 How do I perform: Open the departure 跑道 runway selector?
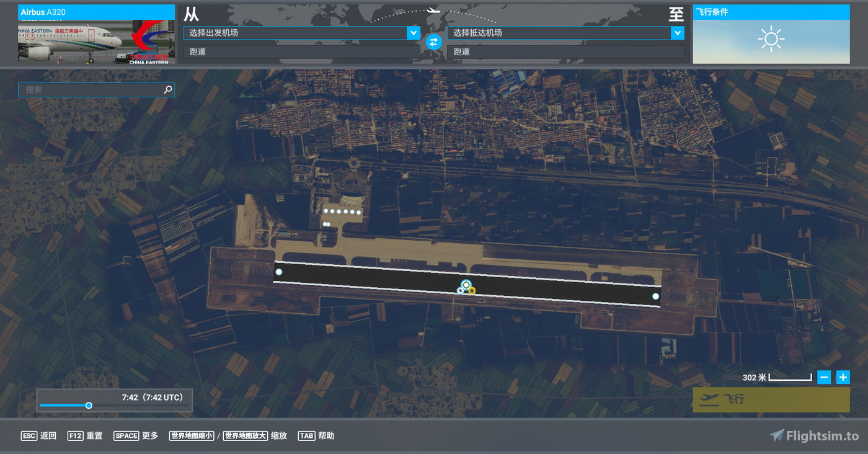[x=301, y=51]
